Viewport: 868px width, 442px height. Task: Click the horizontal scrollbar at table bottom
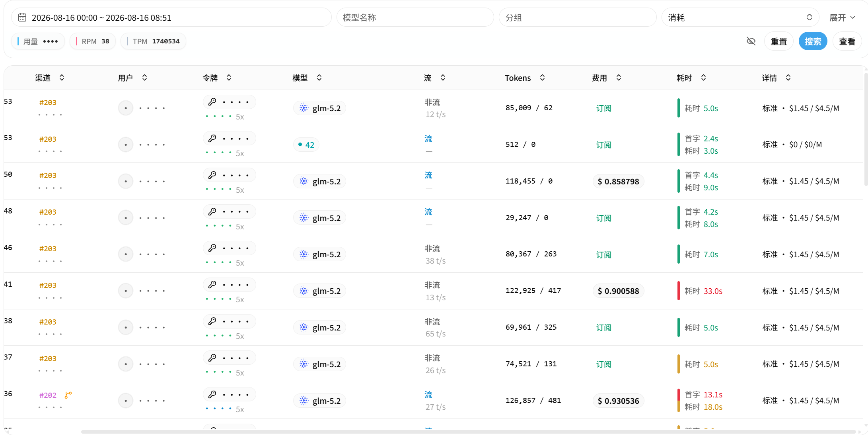pos(468,432)
